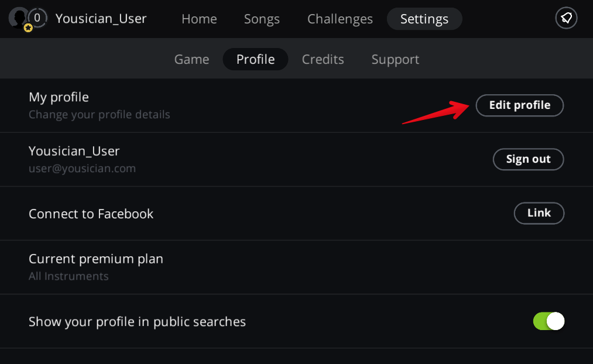Image resolution: width=593 pixels, height=364 pixels.
Task: Select the Profile sub-tab
Action: [255, 59]
